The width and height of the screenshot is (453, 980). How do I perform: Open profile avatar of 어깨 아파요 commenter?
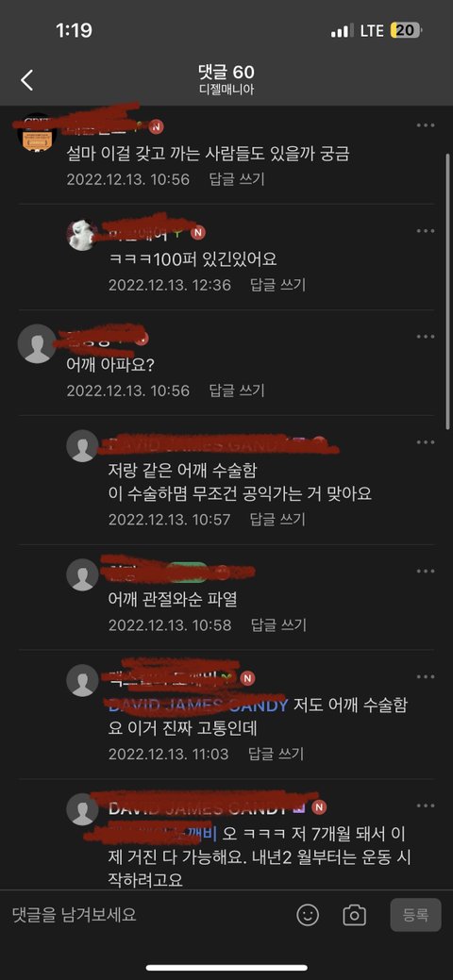tap(37, 343)
